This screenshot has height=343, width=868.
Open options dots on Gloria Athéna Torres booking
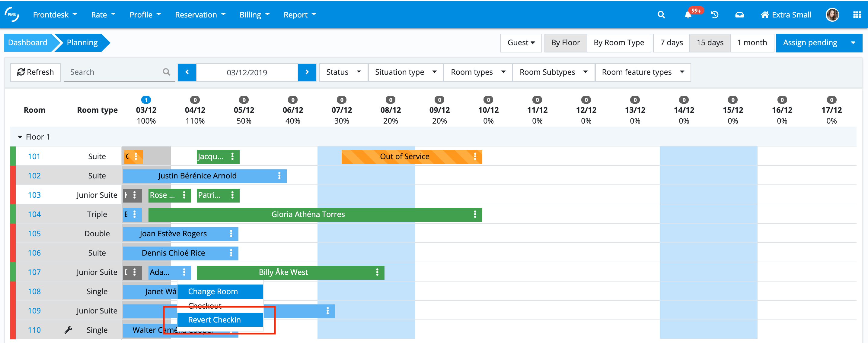tap(475, 214)
